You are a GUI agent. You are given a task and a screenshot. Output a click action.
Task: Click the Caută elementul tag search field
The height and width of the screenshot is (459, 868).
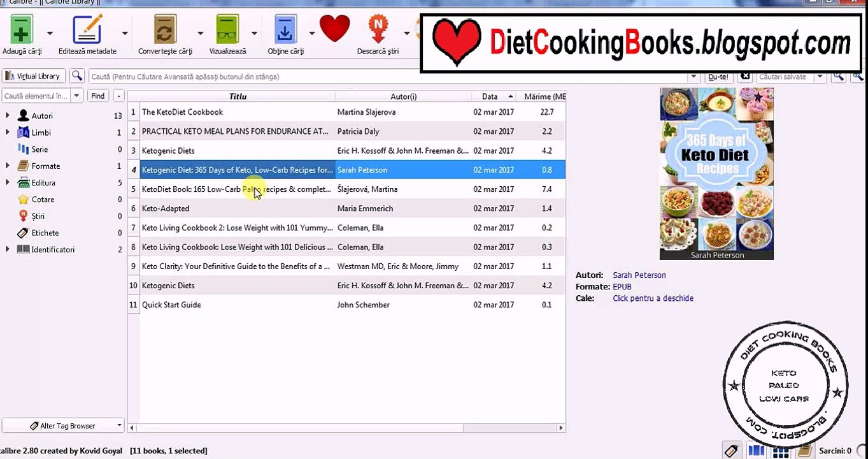click(36, 96)
